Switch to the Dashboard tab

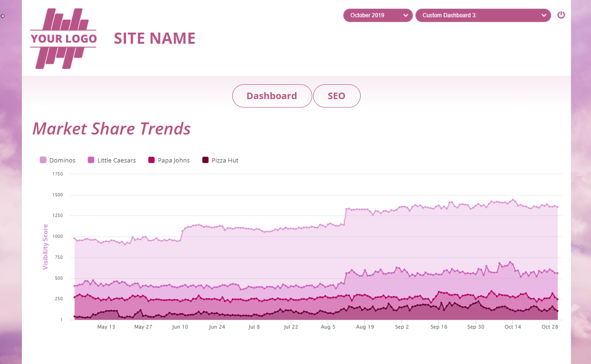[272, 96]
